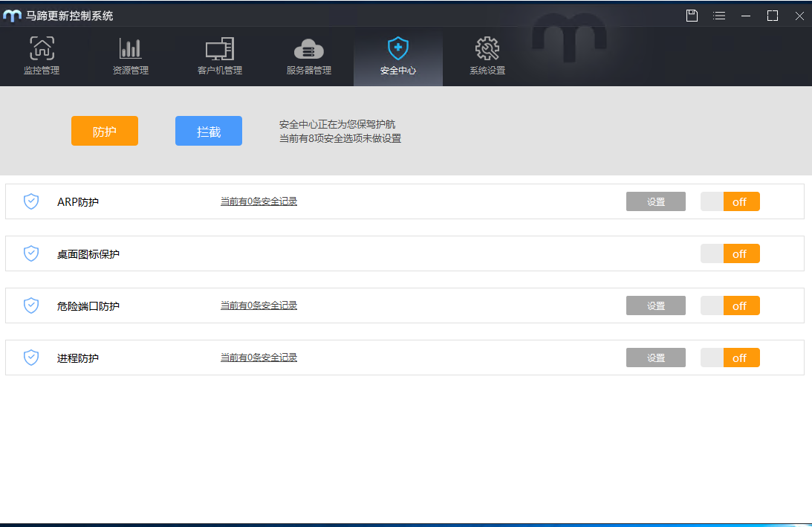Click the blue 拦截 button
The image size is (812, 527).
coord(208,130)
